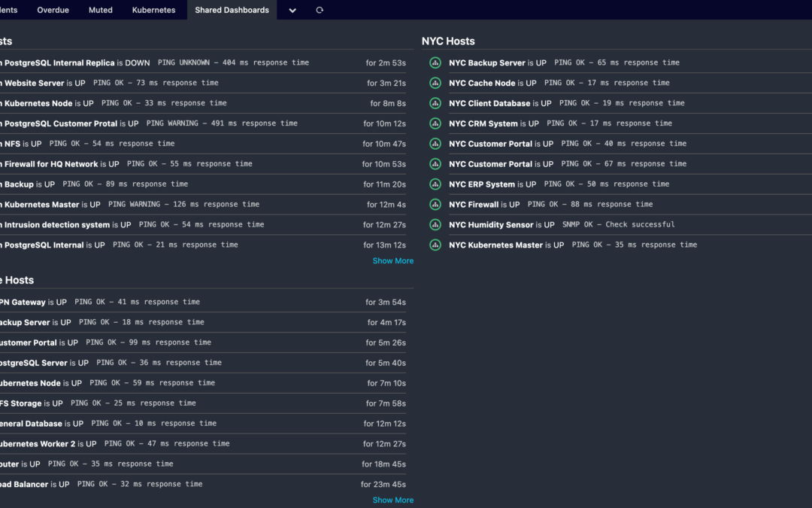Viewport: 812px width, 508px height.
Task: Click 'PING UNKNOWN – 404 ms' status text
Action: click(x=233, y=62)
